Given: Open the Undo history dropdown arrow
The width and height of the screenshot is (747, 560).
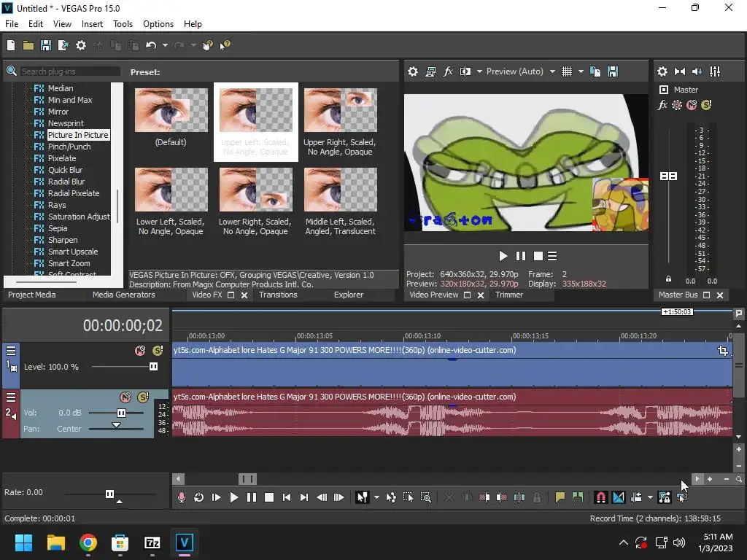Looking at the screenshot, I should coord(165,45).
